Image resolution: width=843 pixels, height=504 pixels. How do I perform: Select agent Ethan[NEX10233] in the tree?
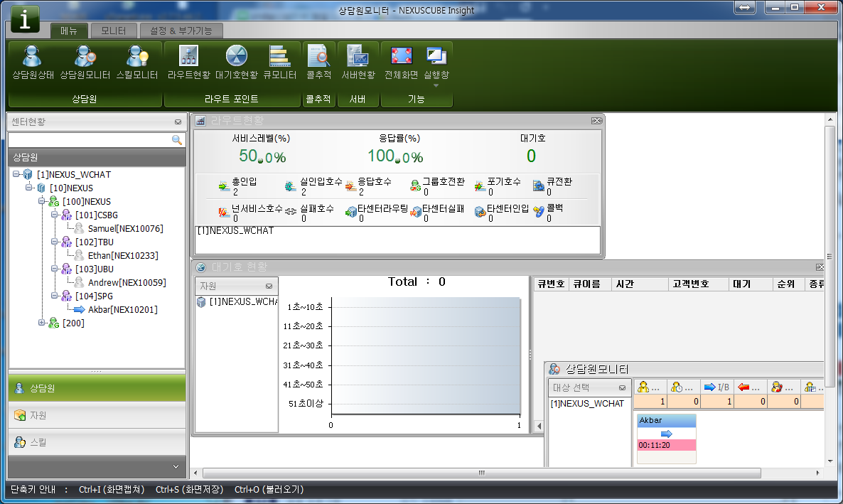(123, 255)
